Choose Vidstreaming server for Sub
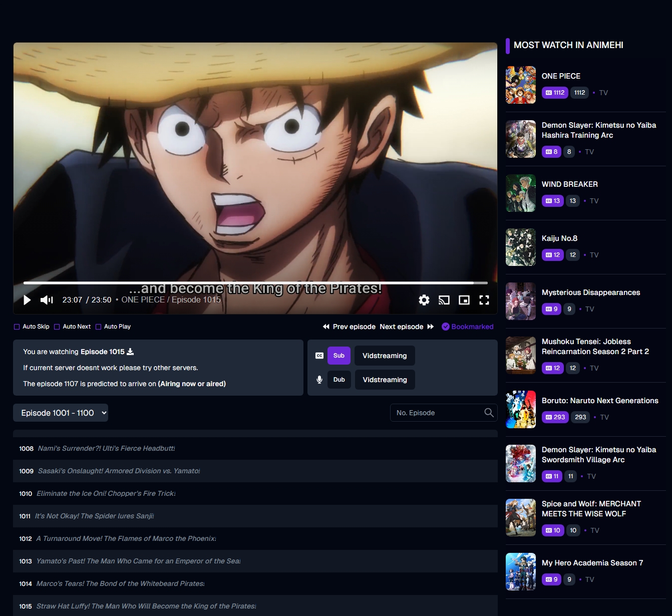The image size is (672, 616). point(385,356)
